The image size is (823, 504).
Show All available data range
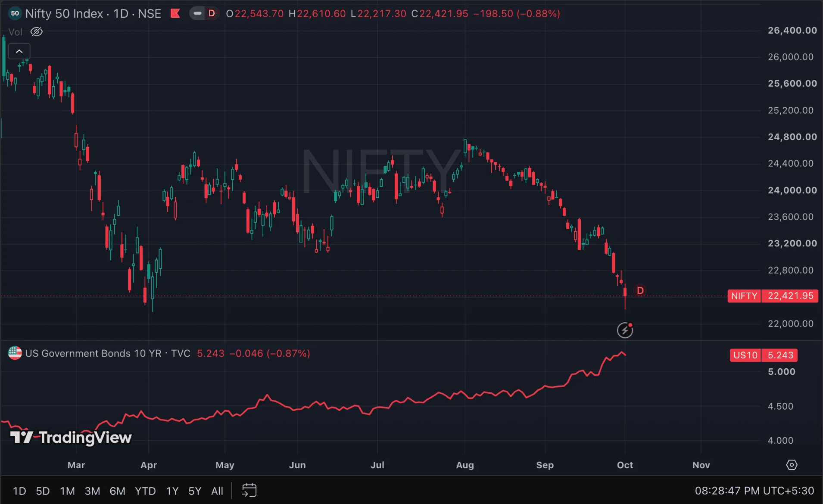pyautogui.click(x=217, y=491)
